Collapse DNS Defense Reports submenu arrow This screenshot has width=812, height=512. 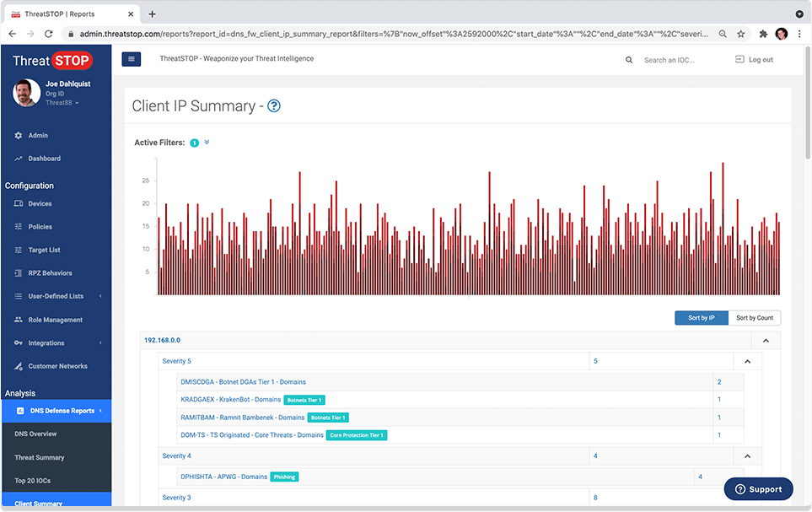100,411
